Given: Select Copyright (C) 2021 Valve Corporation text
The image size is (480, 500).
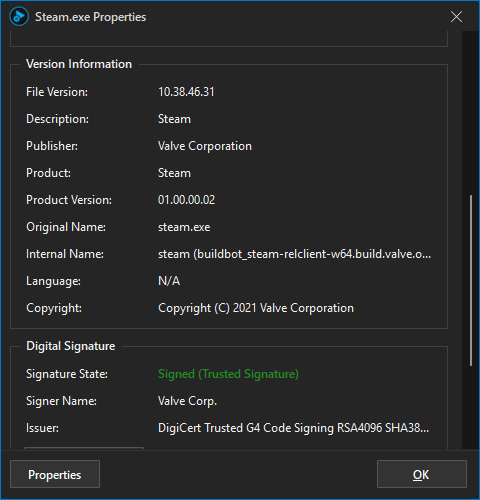Looking at the screenshot, I should (x=256, y=308).
